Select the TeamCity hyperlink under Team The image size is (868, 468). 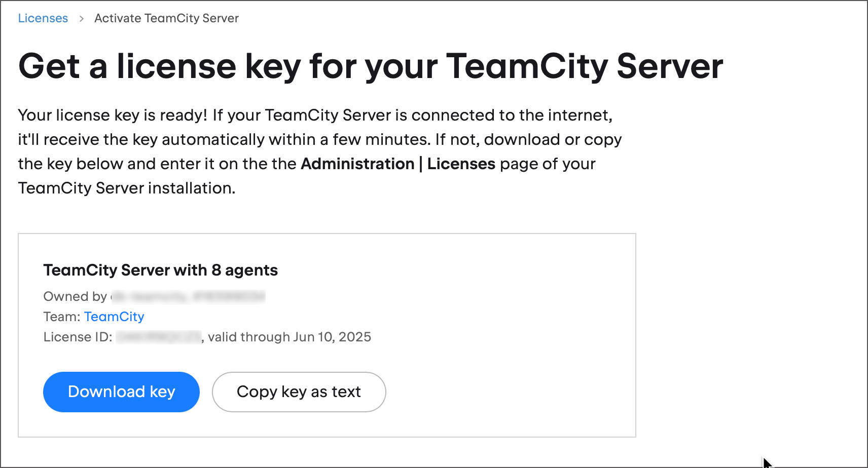114,316
